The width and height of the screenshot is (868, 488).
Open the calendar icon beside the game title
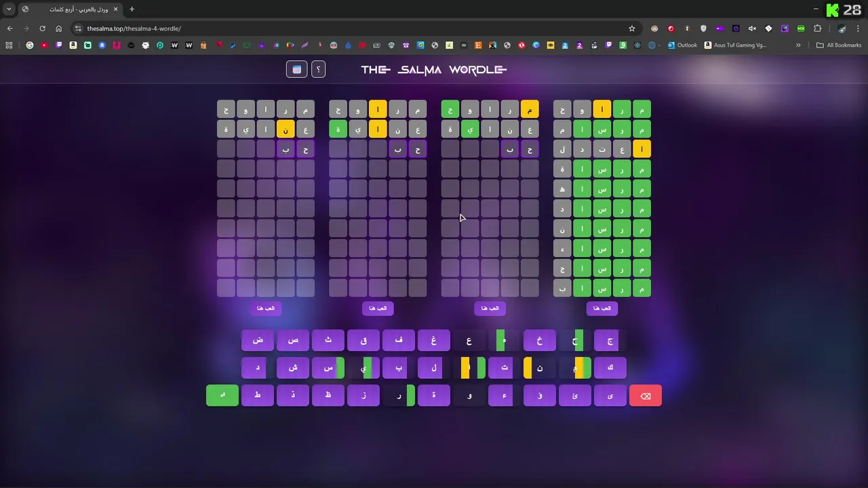[296, 69]
